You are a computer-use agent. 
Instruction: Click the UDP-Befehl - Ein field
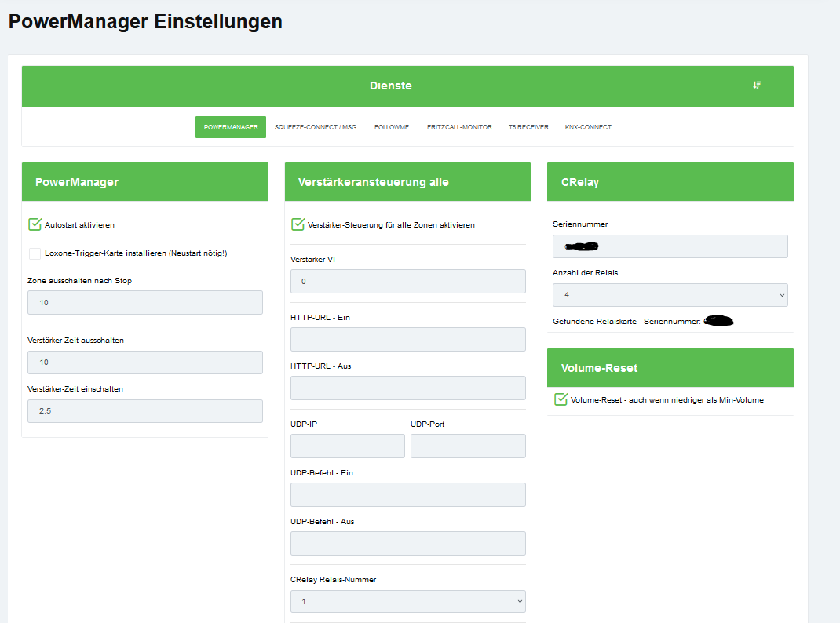(407, 494)
